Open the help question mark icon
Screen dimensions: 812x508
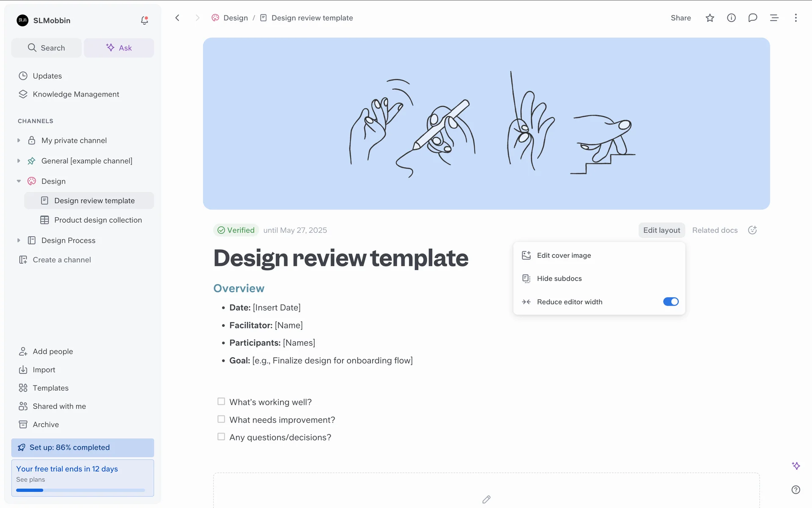(x=796, y=490)
